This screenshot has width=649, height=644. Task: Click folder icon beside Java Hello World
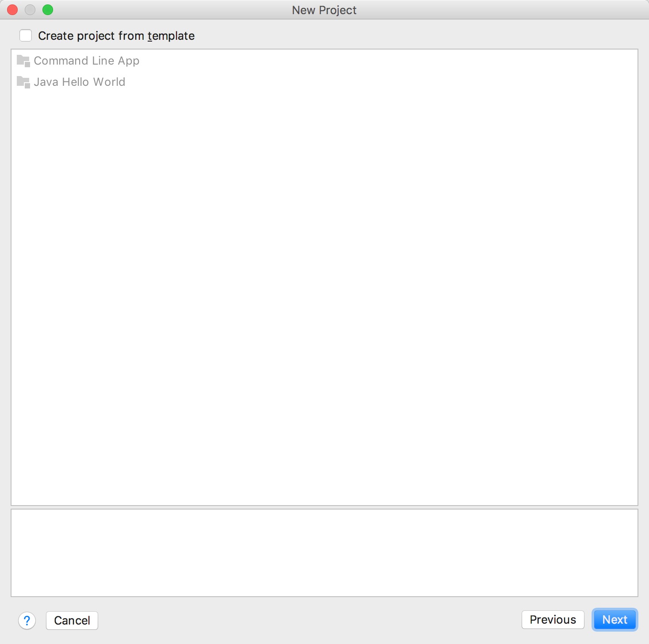point(23,82)
